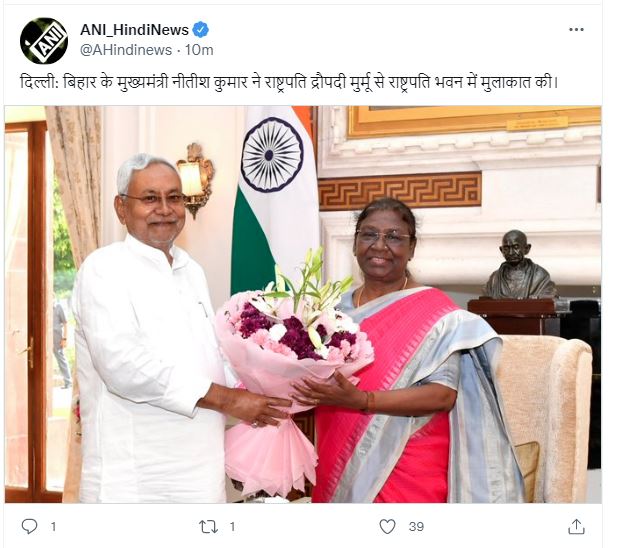This screenshot has height=548, width=630.
Task: Click the blue verified badge
Action: (x=200, y=30)
